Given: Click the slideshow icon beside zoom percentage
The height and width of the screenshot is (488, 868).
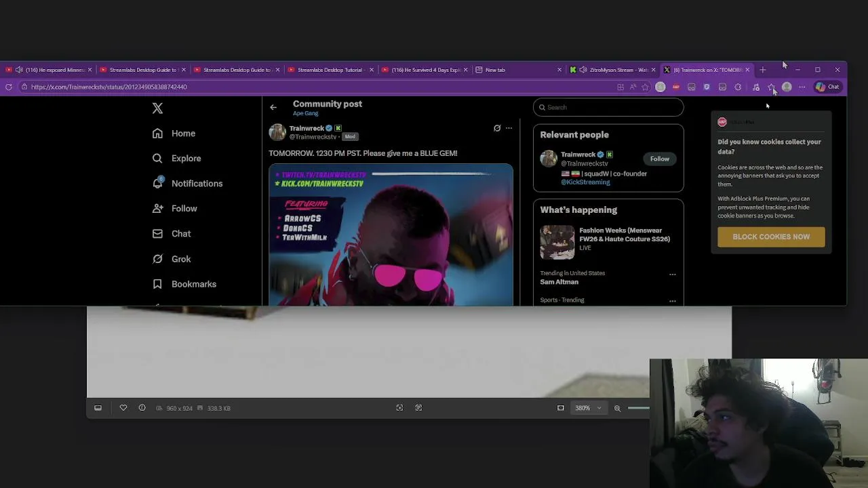Looking at the screenshot, I should pyautogui.click(x=561, y=408).
